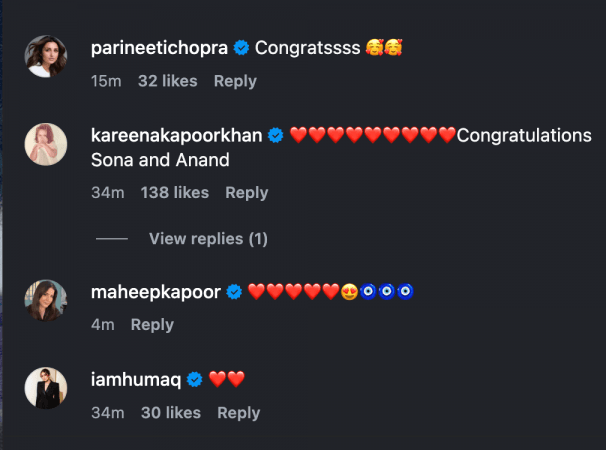This screenshot has width=606, height=450.
Task: Open iamhumaq username link
Action: coord(136,379)
